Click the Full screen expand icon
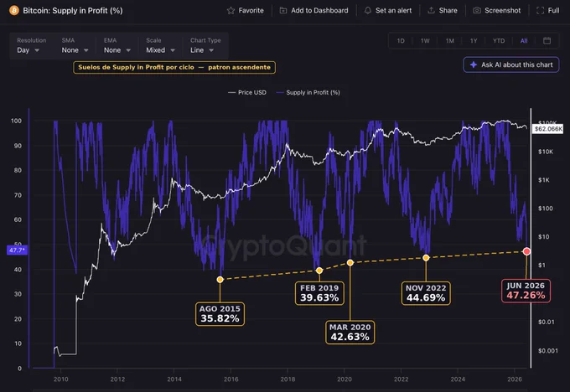The width and height of the screenshot is (570, 392). click(540, 11)
